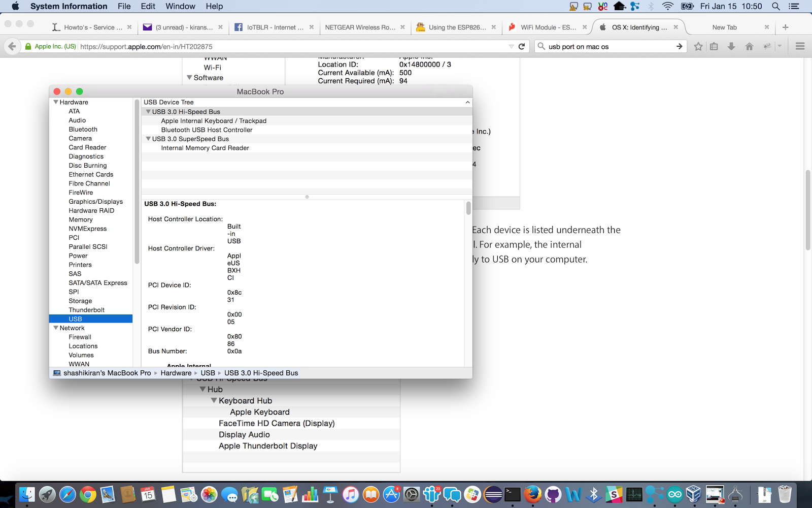The height and width of the screenshot is (508, 812).
Task: Open Spotlight search in menu bar
Action: [776, 6]
